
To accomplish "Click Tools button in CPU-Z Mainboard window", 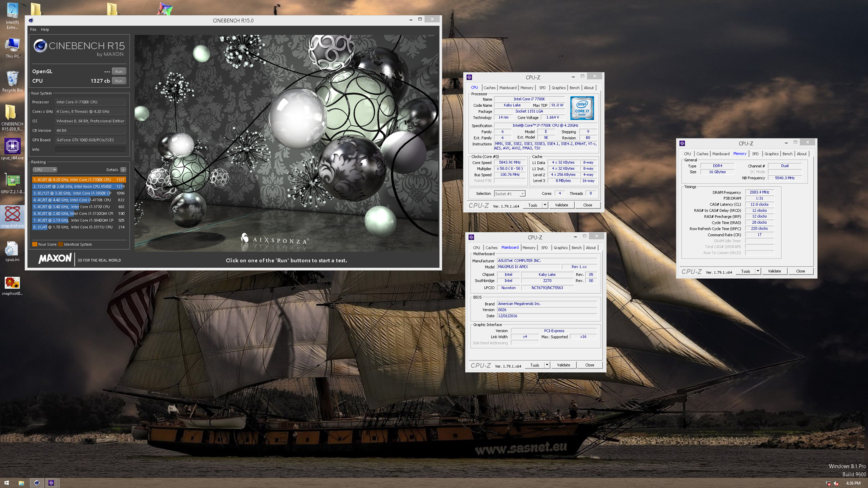I will [535, 365].
